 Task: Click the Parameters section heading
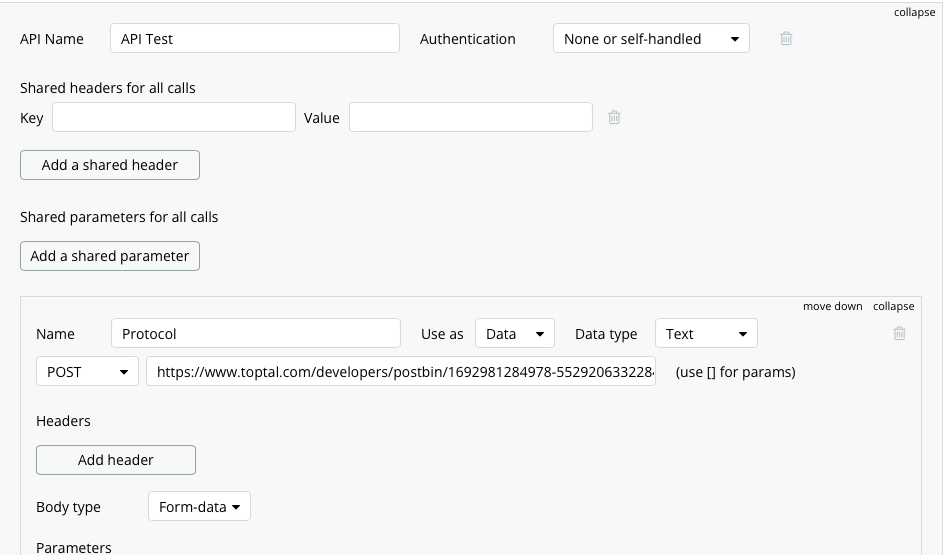(74, 547)
